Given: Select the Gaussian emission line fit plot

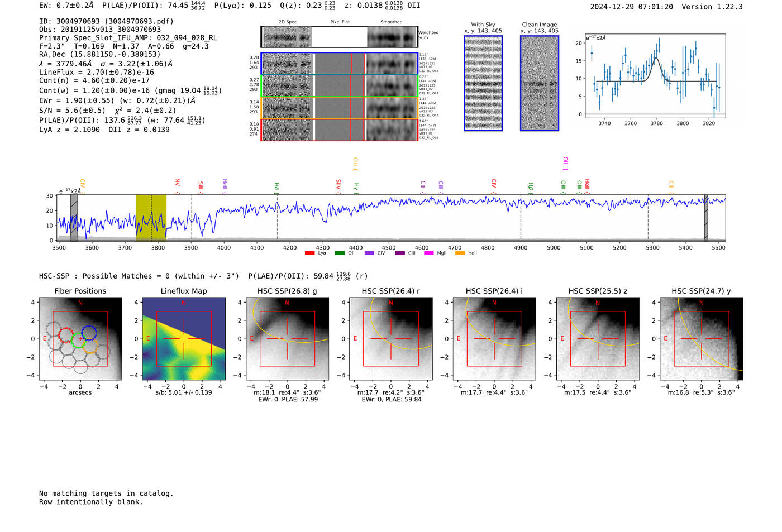Looking at the screenshot, I should [655, 76].
